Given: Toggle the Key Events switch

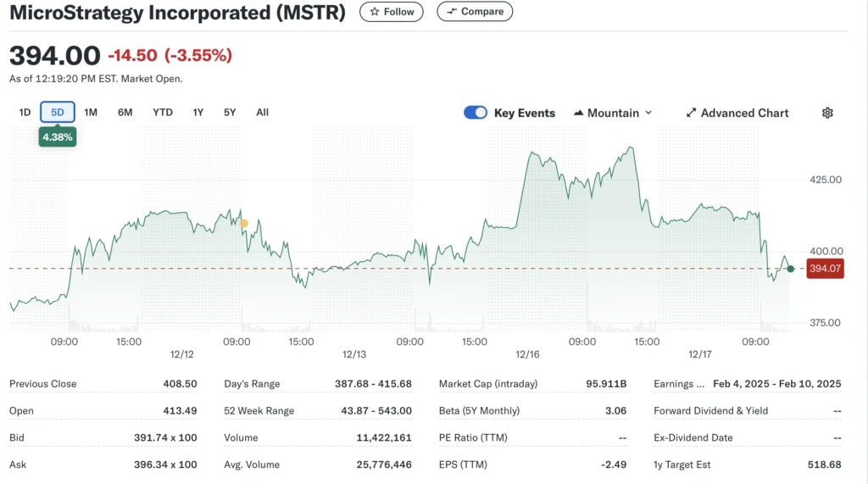Looking at the screenshot, I should [x=476, y=113].
